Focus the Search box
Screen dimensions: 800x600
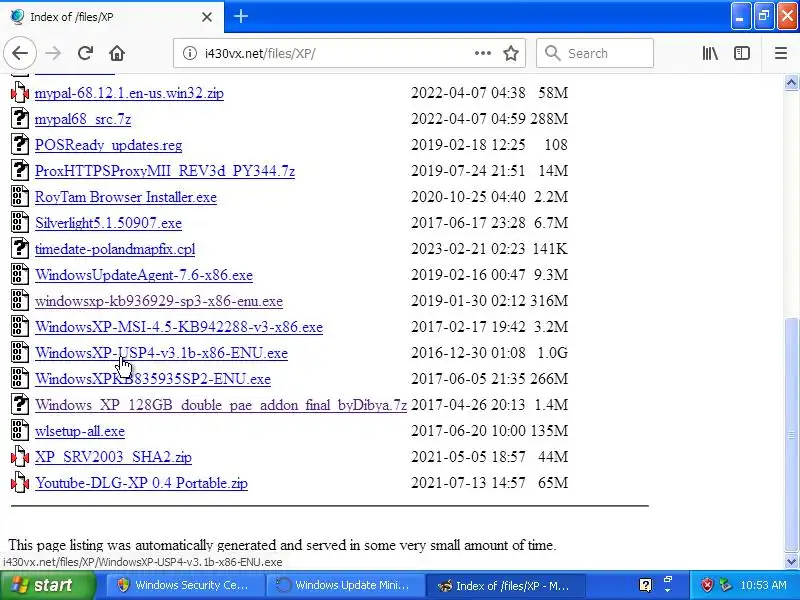pos(595,53)
